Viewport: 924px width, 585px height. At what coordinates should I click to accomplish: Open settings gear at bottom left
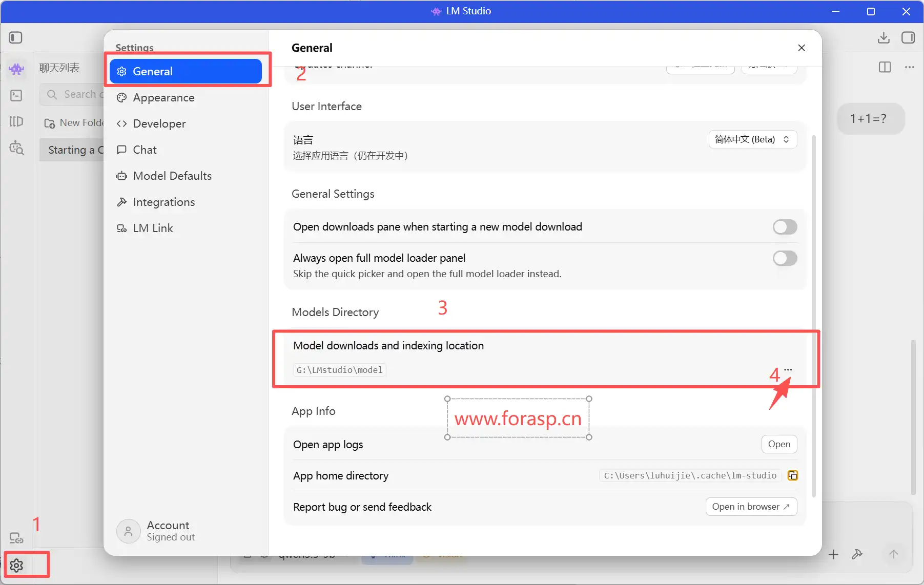coord(16,566)
